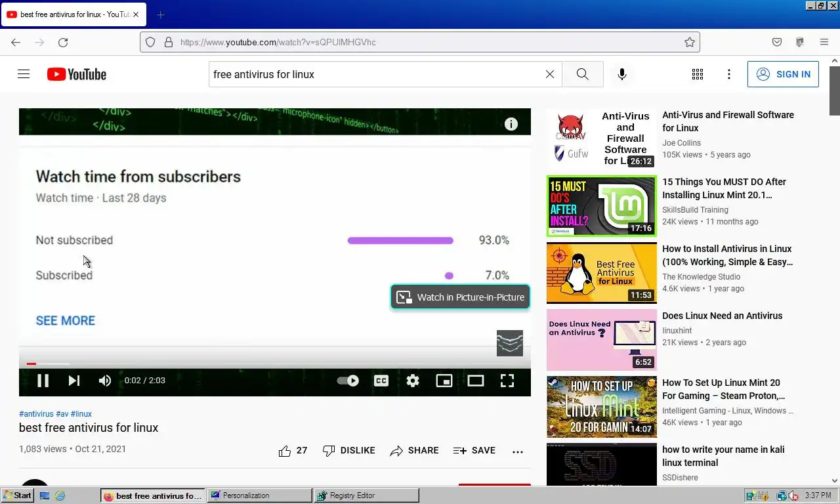Image resolution: width=840 pixels, height=504 pixels.
Task: Close the YouTube browser tab
Action: [136, 14]
